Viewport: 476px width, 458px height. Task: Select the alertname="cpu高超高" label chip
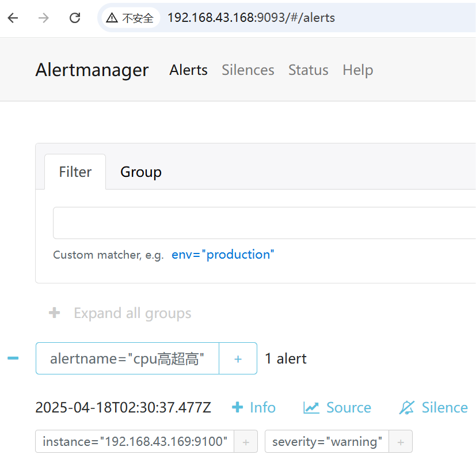coord(127,358)
